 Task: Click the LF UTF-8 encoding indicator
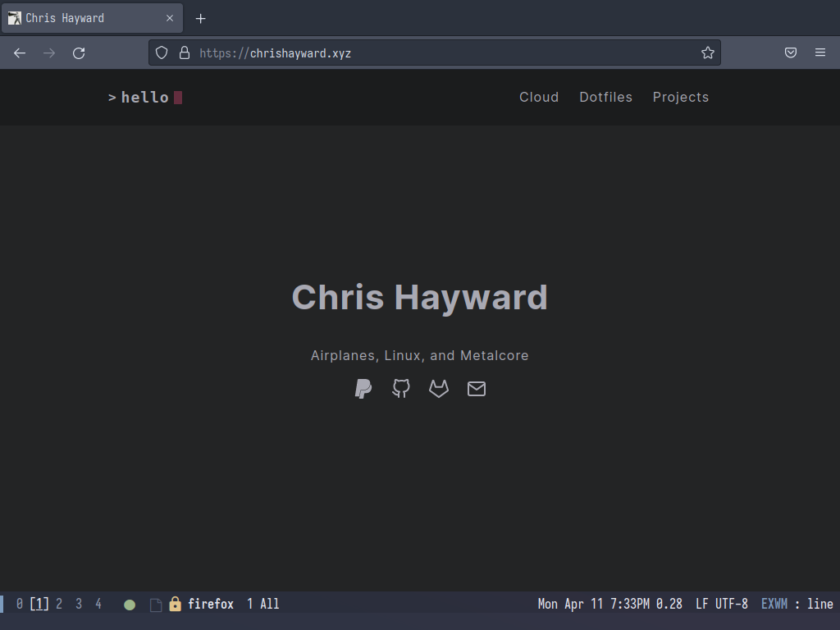pos(722,605)
